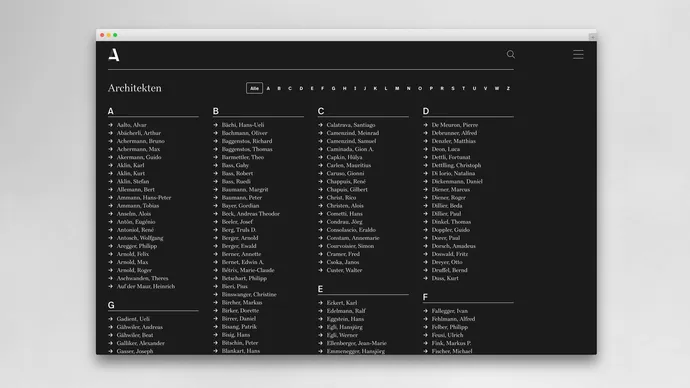Open architect 'Gadient, Ueli'
Viewport: 690px width, 388px height.
coord(133,319)
